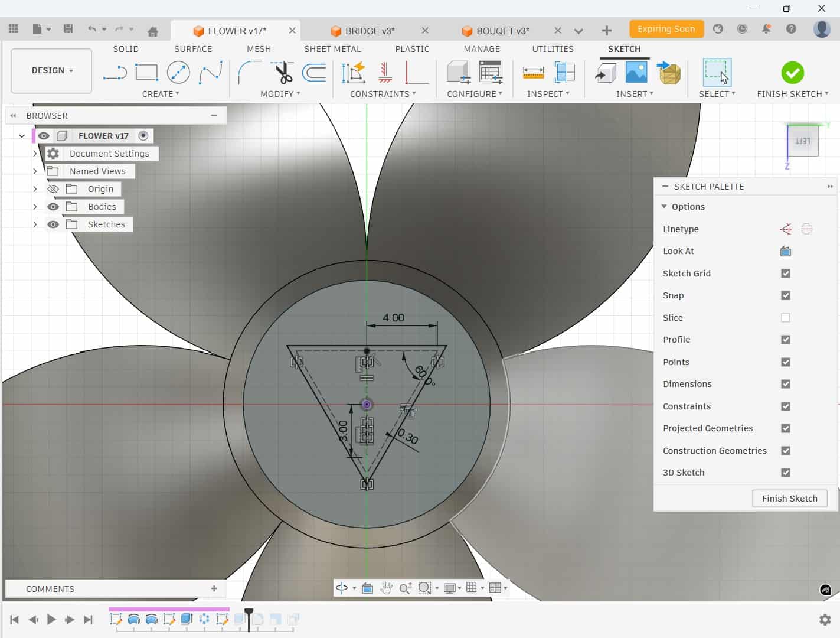
Task: Select the Line tool in Create
Action: (x=115, y=73)
